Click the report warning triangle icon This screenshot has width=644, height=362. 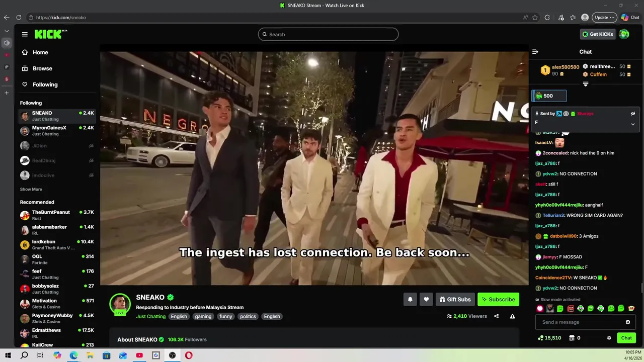512,316
